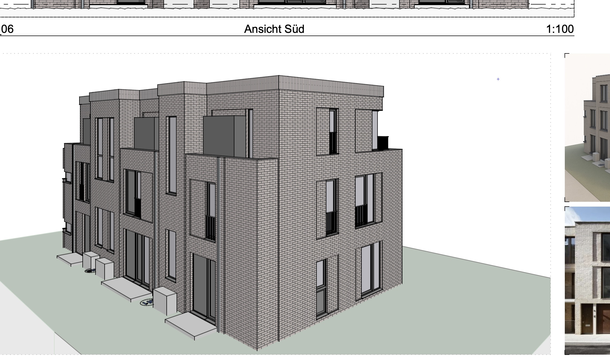
Task: Click the LW manhole cover near the corner entrance
Action: pyautogui.click(x=147, y=303)
